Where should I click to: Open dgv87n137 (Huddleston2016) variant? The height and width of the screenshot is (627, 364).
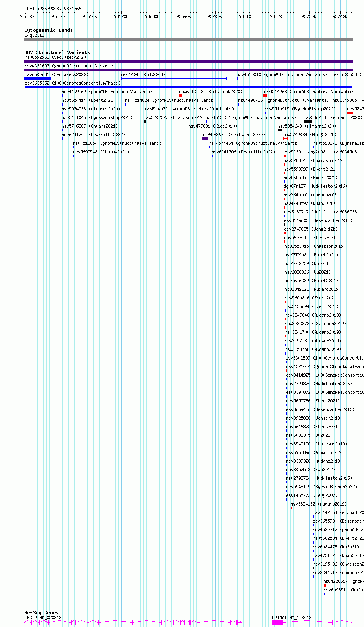pos(315,186)
